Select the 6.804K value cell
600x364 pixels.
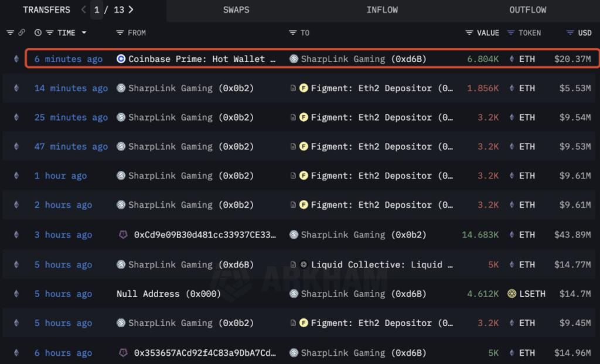(x=483, y=59)
